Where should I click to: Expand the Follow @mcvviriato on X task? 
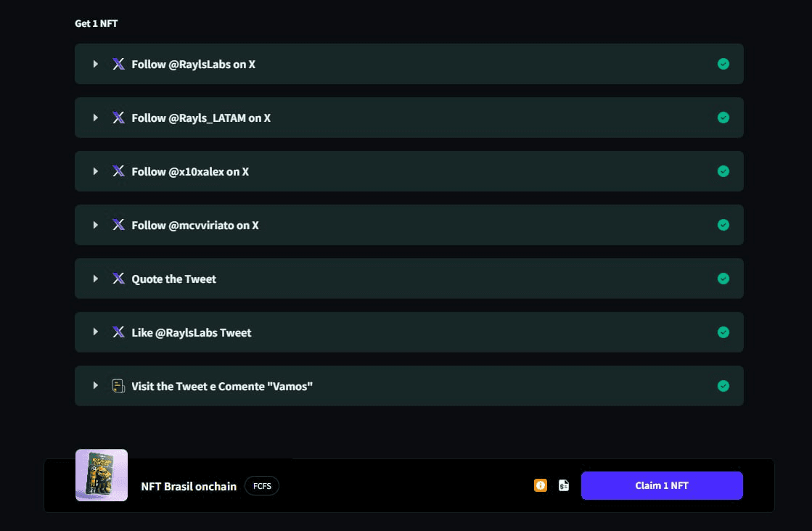tap(95, 225)
